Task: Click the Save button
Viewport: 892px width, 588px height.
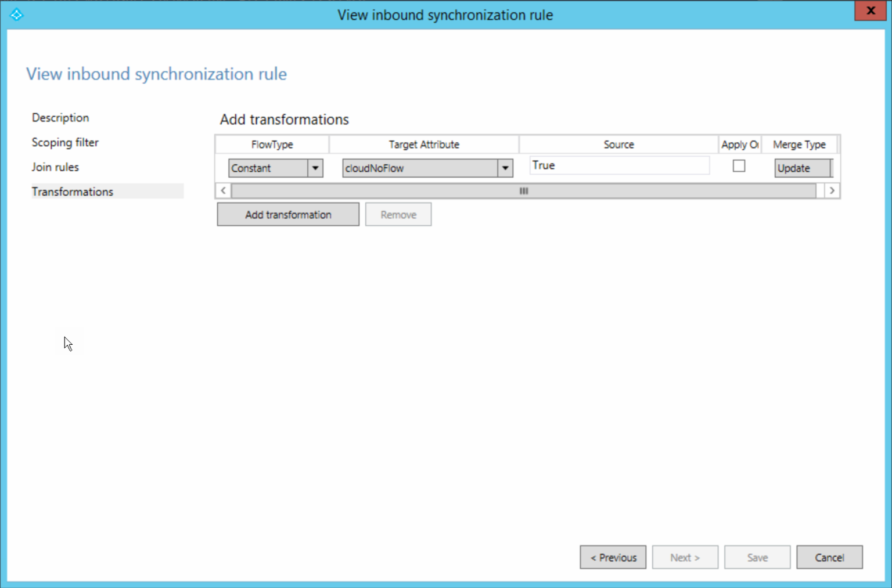Action: point(757,557)
